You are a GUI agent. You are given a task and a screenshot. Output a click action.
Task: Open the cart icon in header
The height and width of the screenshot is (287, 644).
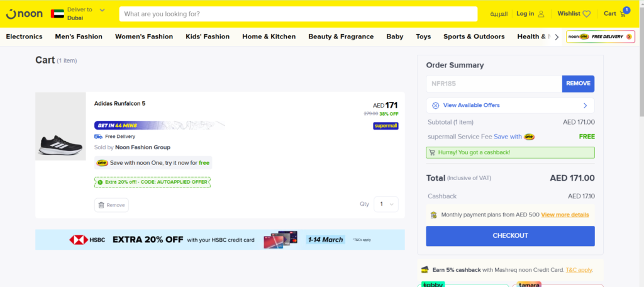(x=623, y=13)
